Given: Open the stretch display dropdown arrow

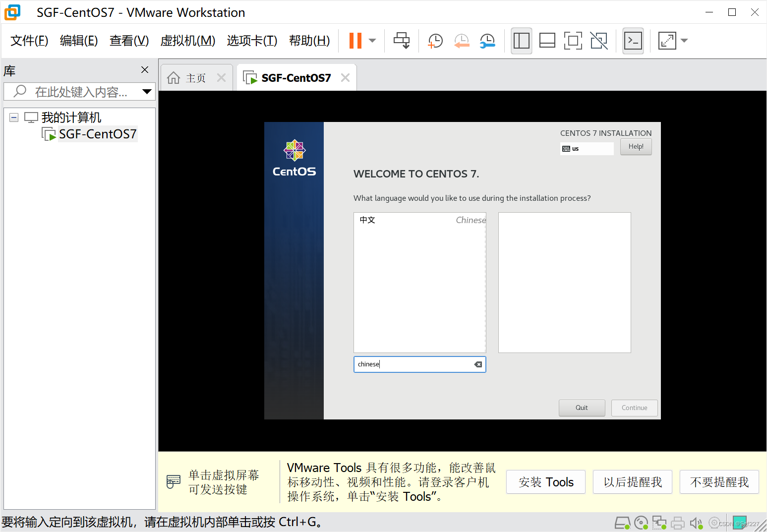Looking at the screenshot, I should 685,41.
